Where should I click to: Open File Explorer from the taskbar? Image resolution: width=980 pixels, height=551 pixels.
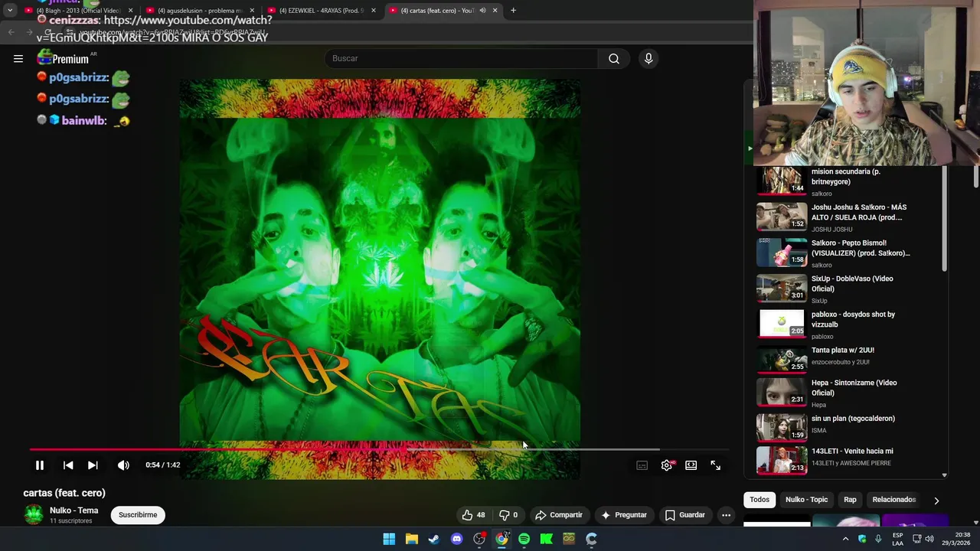412,539
